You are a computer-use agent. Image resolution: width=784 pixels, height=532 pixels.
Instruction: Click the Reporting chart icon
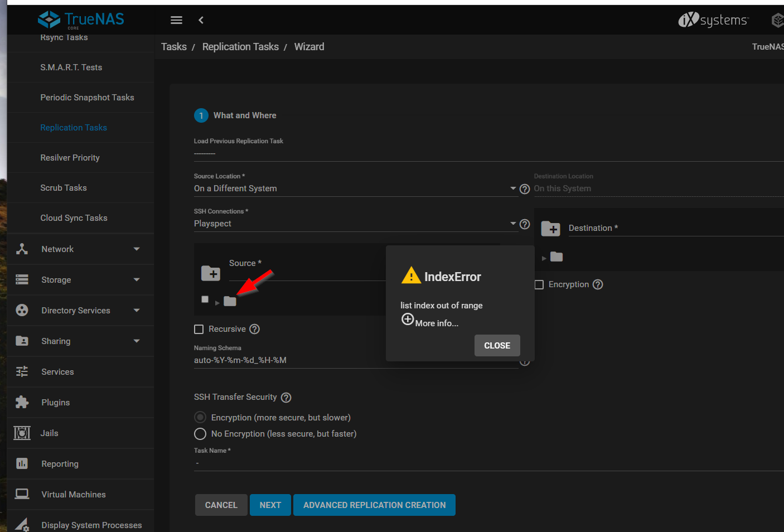coord(22,464)
